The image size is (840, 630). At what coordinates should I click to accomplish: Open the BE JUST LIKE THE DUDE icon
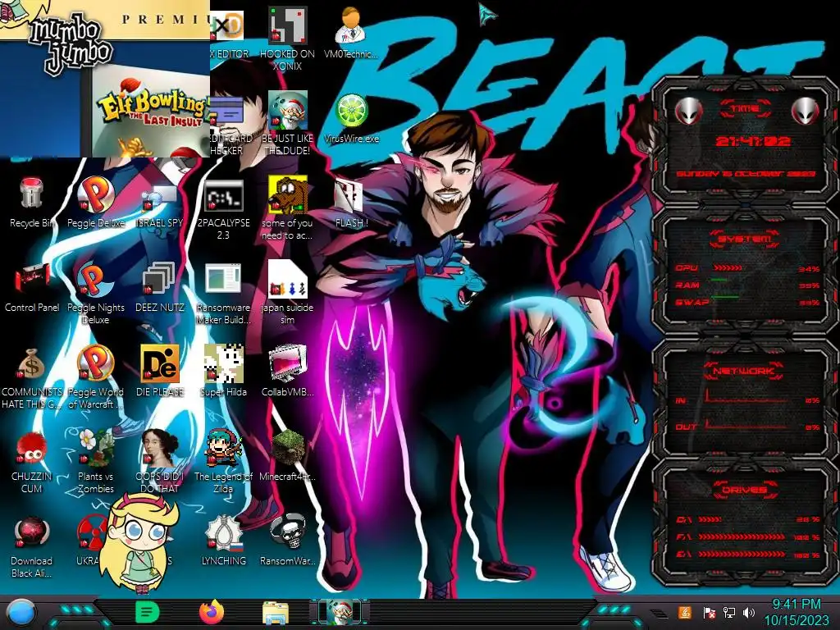tap(287, 123)
